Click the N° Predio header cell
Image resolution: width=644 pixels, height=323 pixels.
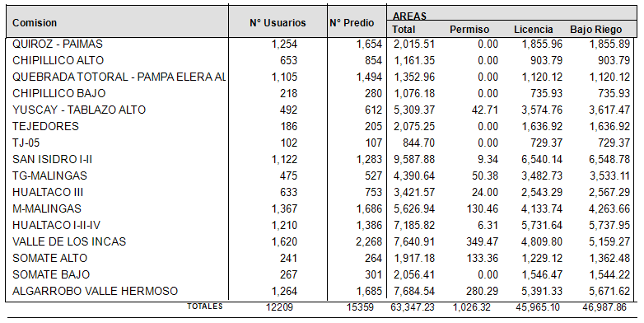coord(352,22)
